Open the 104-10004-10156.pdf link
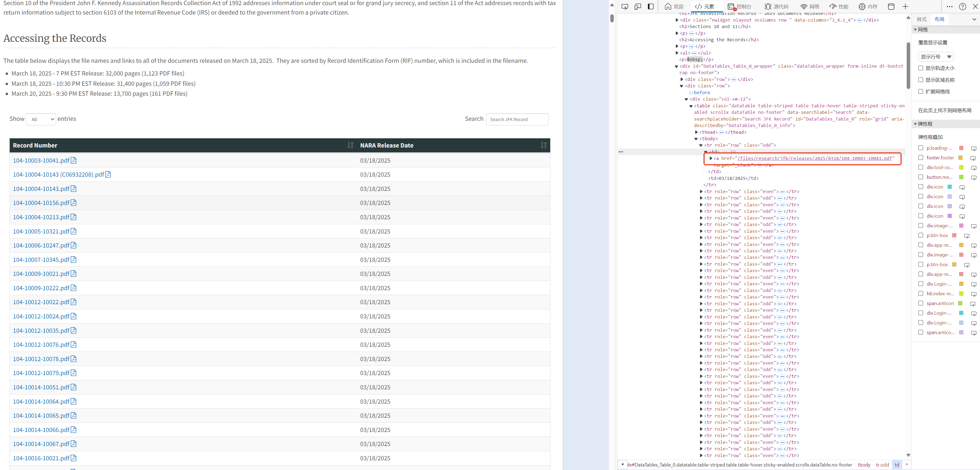 (x=41, y=203)
